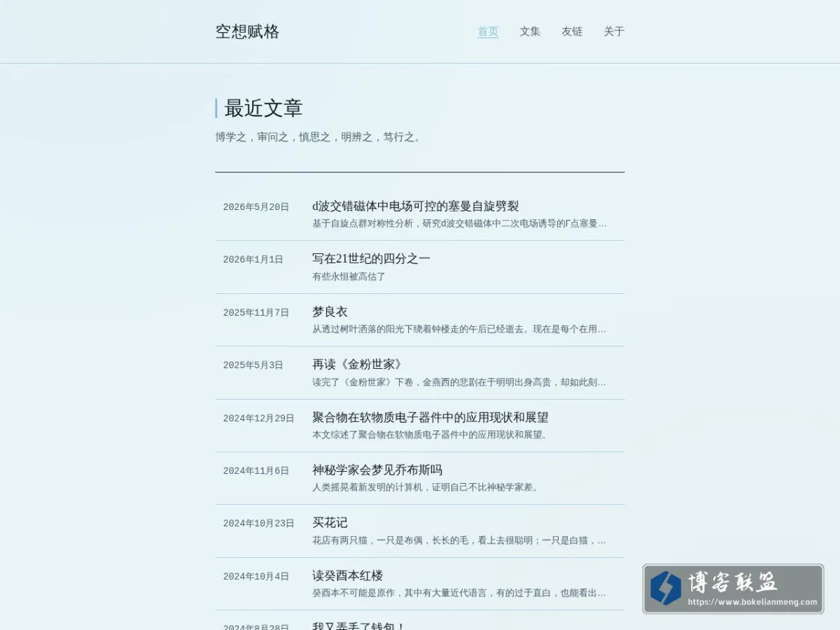Click the blue lightning logo in 博客联盟 badge

click(665, 588)
